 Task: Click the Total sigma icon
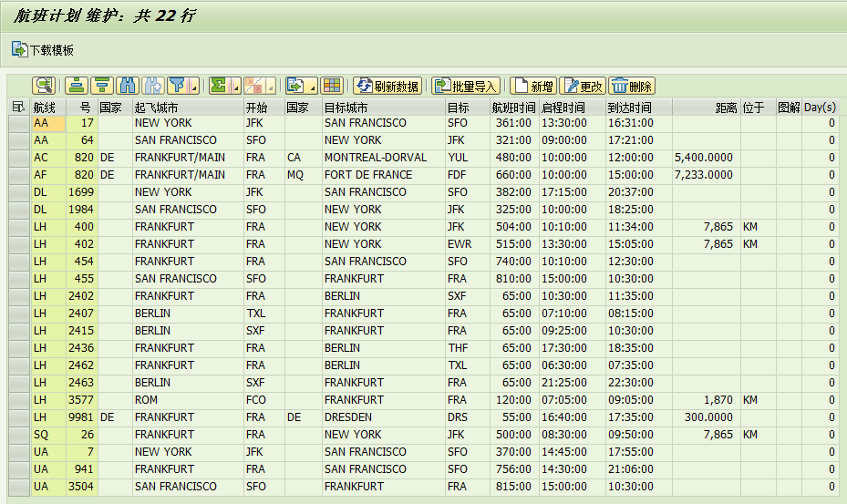click(x=219, y=86)
